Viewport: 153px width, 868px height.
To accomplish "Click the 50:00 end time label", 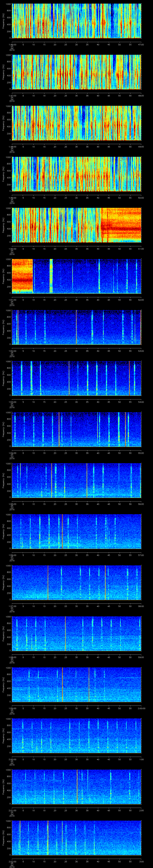I will coord(141,198).
